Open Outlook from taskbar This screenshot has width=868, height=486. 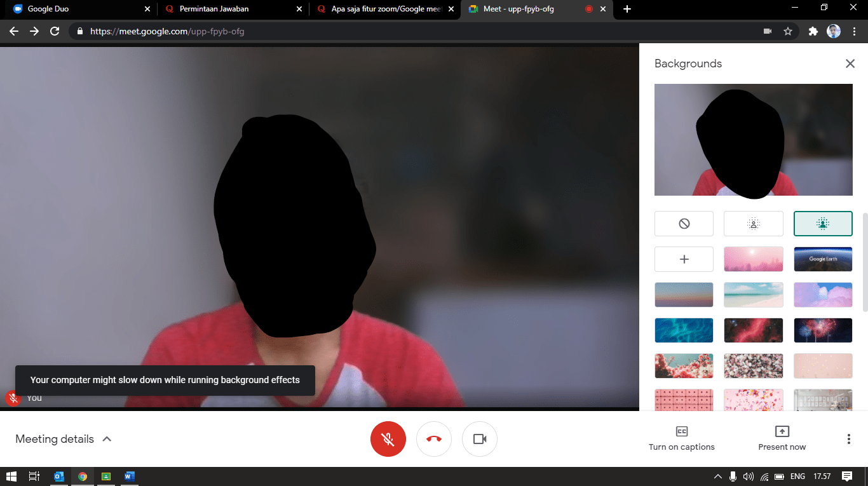pyautogui.click(x=59, y=476)
